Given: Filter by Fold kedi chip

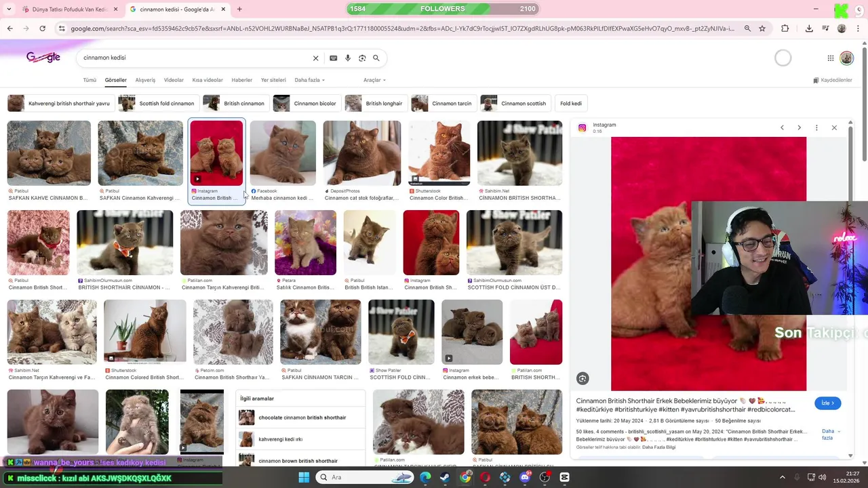Looking at the screenshot, I should pos(571,104).
